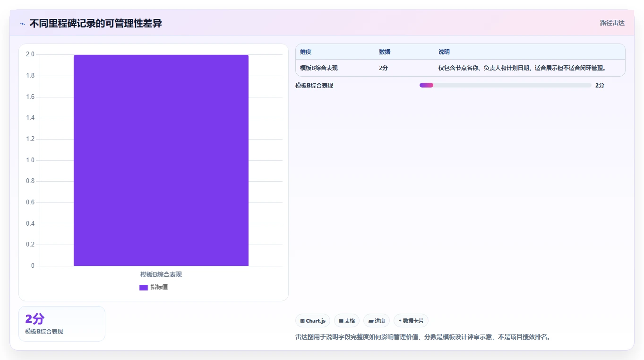Click the 模板B综合表现 progress bar
This screenshot has height=360, width=644.
pos(505,85)
